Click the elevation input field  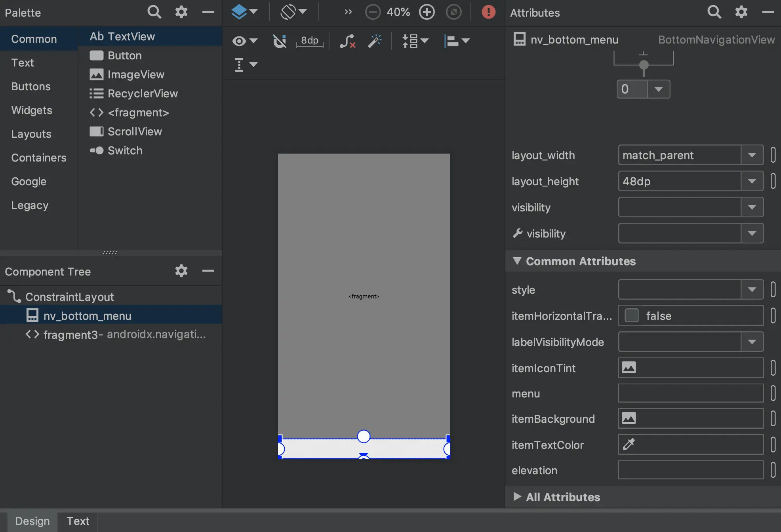pyautogui.click(x=691, y=470)
